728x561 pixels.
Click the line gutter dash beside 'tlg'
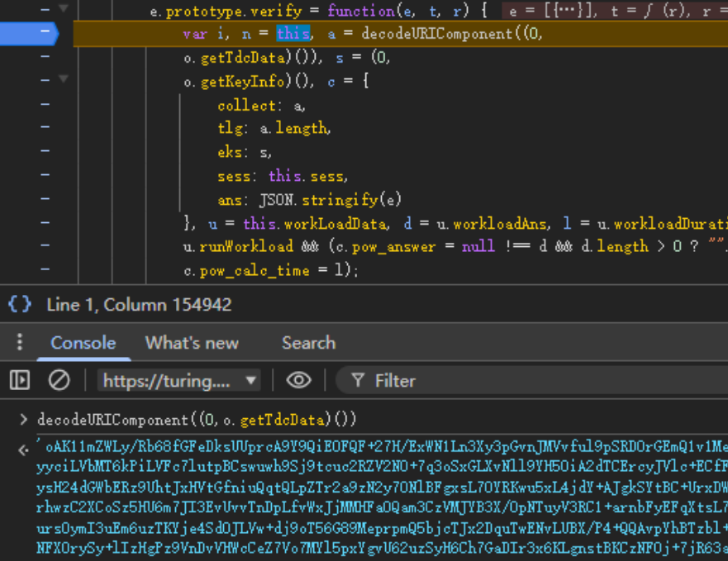tap(45, 126)
